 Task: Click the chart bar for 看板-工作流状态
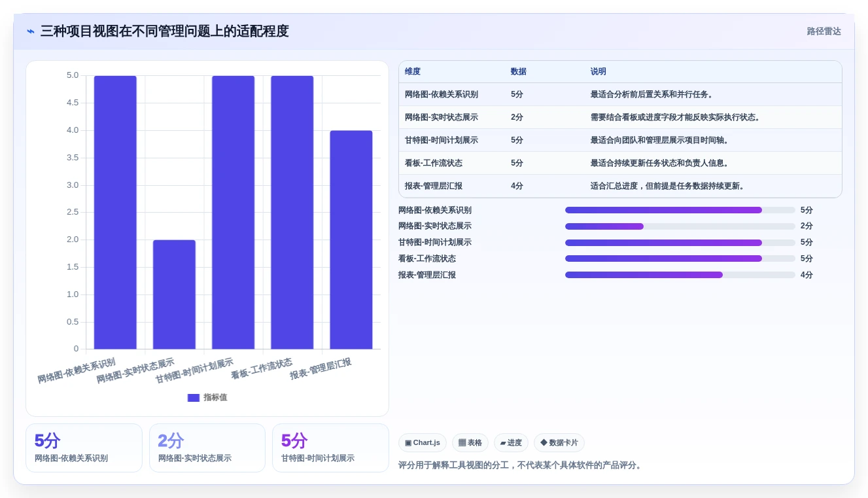click(292, 212)
